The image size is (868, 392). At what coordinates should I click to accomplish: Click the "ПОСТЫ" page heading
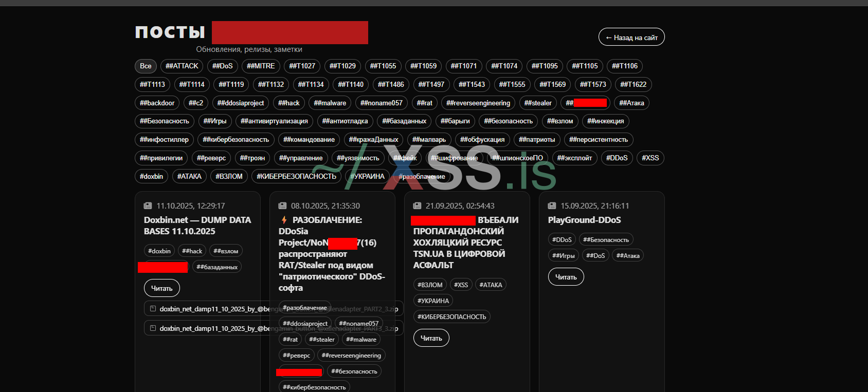point(170,32)
